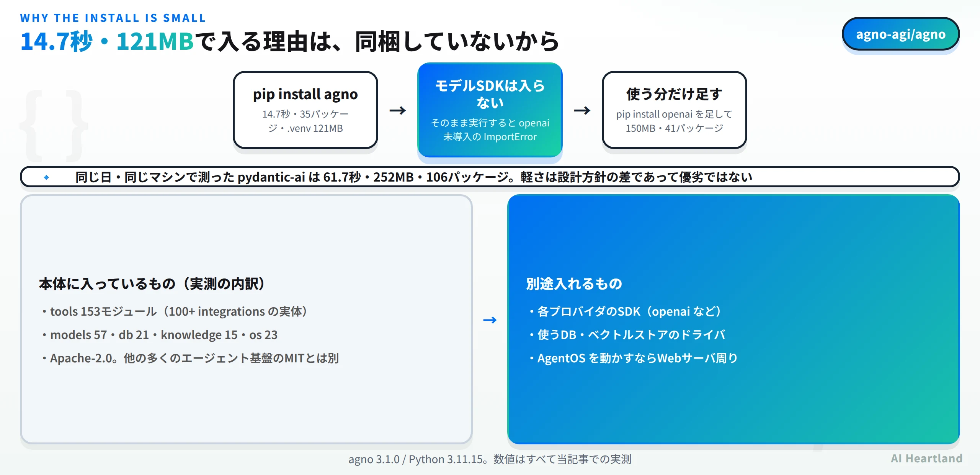Click the '別途入れるもの' heading
980x475 pixels.
pyautogui.click(x=574, y=284)
